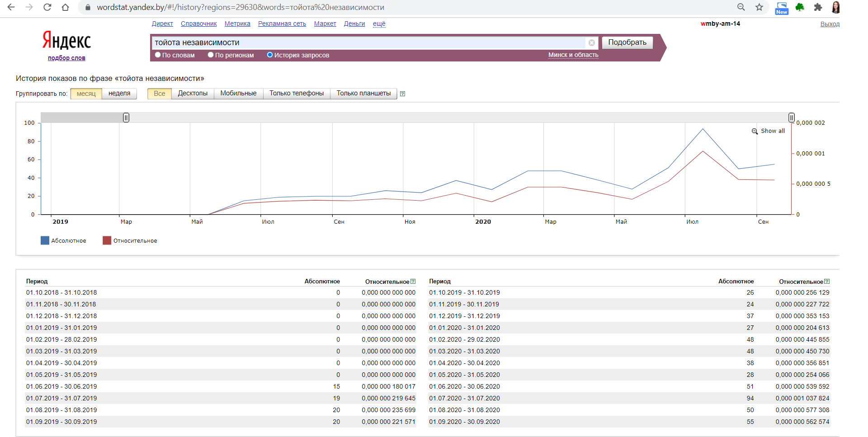Open Деньги link
Viewport: 868px width, 437px height.
[354, 23]
